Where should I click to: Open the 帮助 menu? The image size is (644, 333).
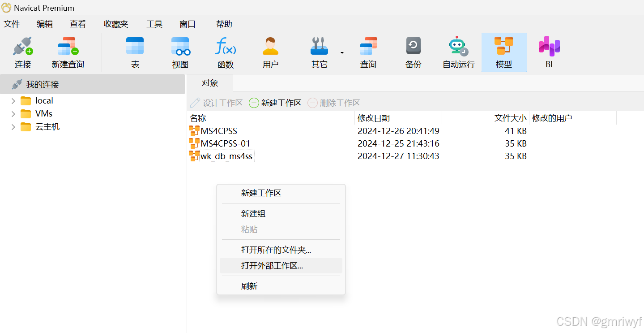pos(224,24)
